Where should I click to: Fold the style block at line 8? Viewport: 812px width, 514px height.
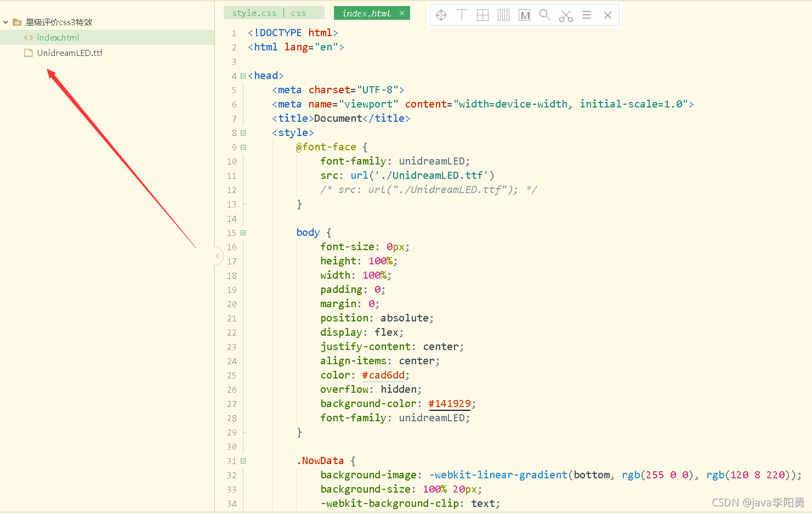coord(243,133)
